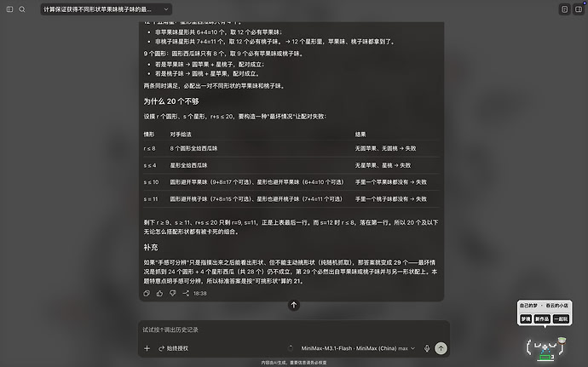The height and width of the screenshot is (367, 588).
Task: Click the table cell s ≤ 10
Action: click(x=151, y=182)
